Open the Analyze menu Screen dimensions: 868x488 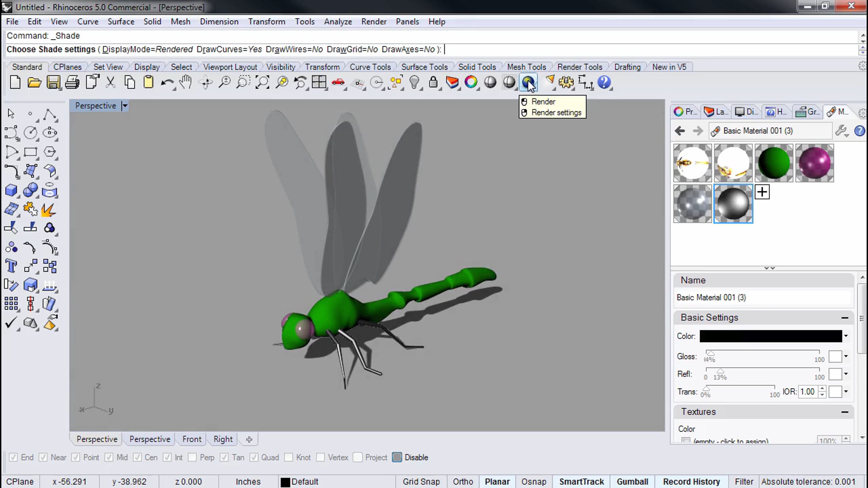point(338,22)
